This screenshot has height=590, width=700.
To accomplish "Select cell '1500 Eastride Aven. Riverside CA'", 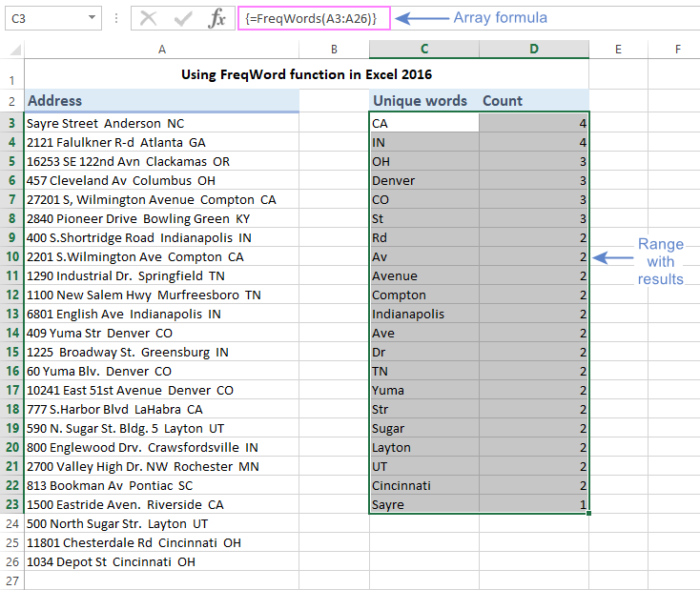I will 161,504.
